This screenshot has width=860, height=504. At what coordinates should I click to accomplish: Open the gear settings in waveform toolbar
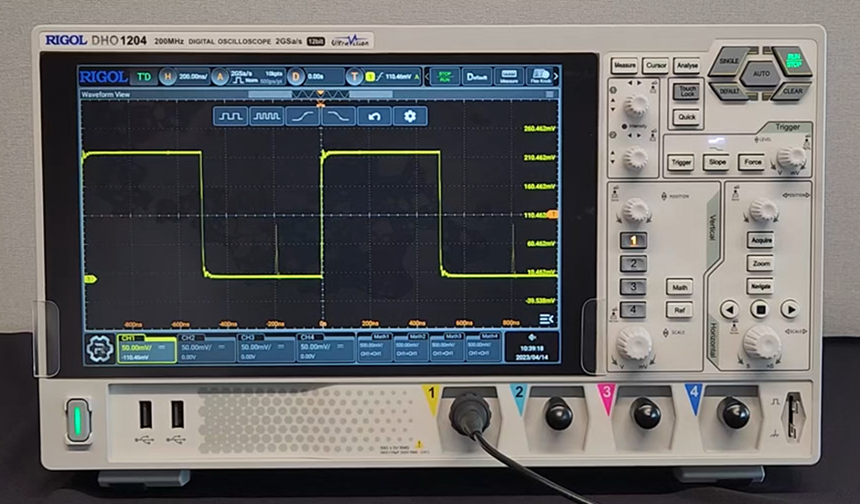(x=410, y=116)
